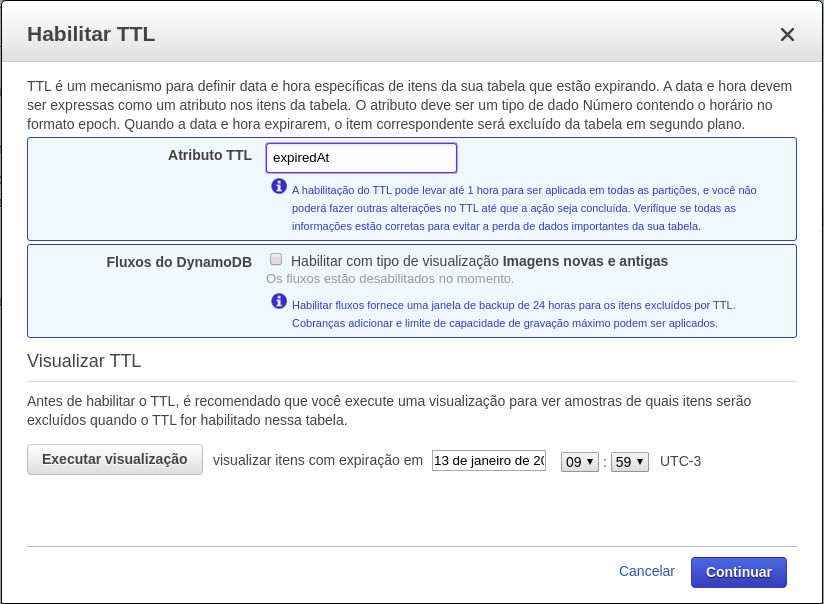Open the hour dropdown showing 09
The width and height of the screenshot is (824, 604).
coord(580,462)
